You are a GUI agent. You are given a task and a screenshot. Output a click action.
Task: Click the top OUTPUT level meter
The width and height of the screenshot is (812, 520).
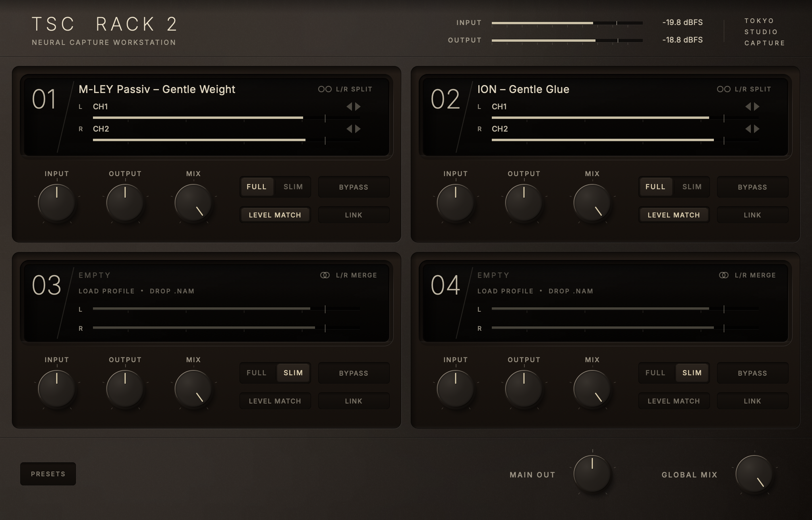(x=567, y=41)
